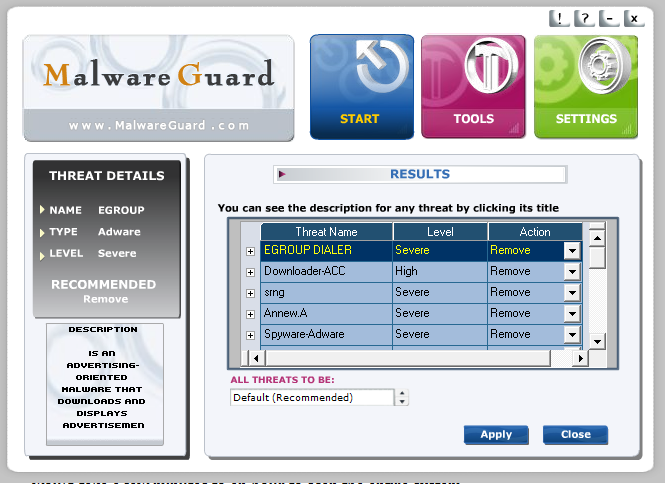Expand the srng threat row
Viewport: 665px width, 484px height.
pyautogui.click(x=250, y=293)
